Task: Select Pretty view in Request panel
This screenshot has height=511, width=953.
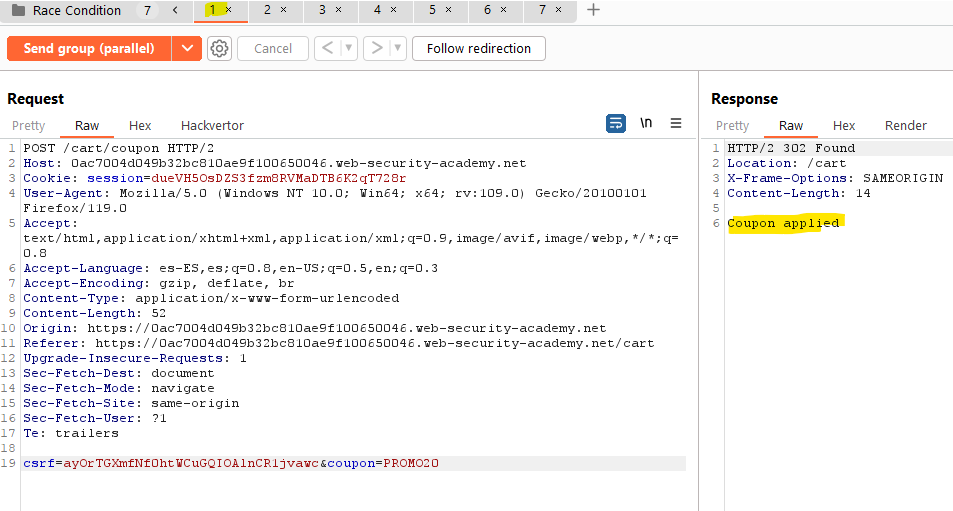Action: [29, 125]
